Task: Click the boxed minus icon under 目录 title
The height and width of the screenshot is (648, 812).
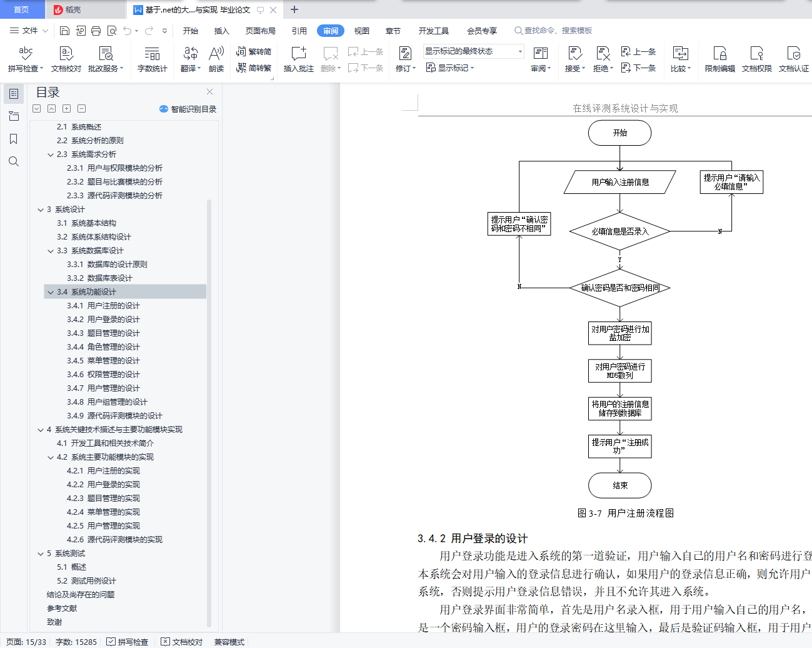Action: click(x=82, y=109)
